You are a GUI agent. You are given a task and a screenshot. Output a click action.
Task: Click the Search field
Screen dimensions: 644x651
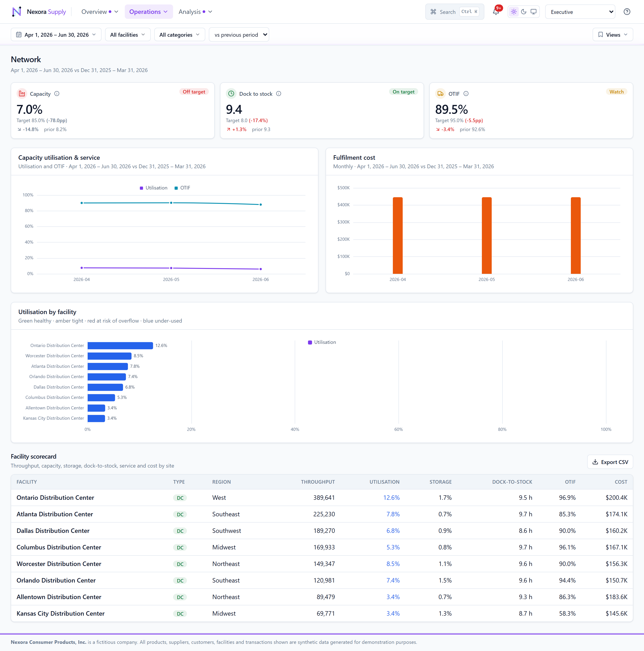click(x=455, y=12)
